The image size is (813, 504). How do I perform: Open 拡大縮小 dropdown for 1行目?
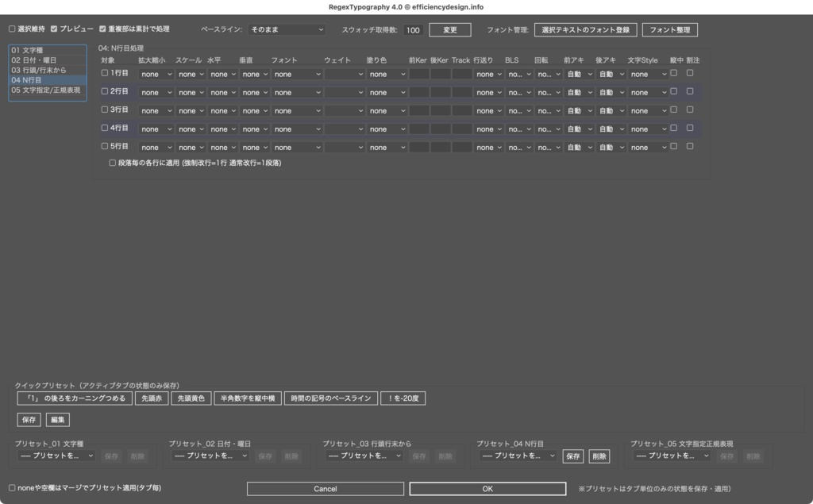[x=156, y=74]
